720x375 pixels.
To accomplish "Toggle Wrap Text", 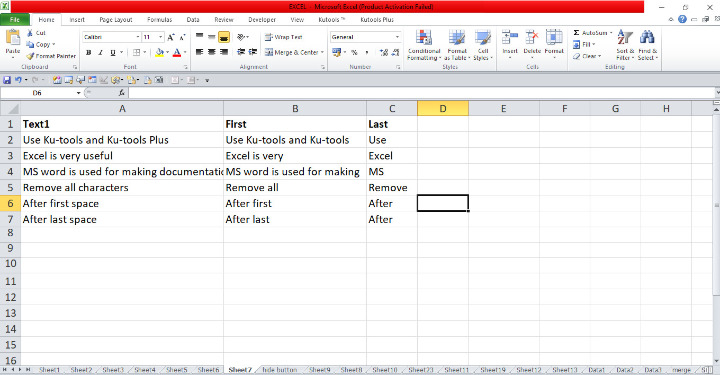I will 283,37.
